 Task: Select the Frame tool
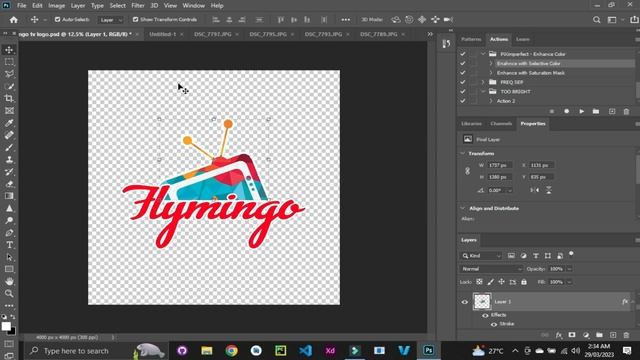pos(9,111)
